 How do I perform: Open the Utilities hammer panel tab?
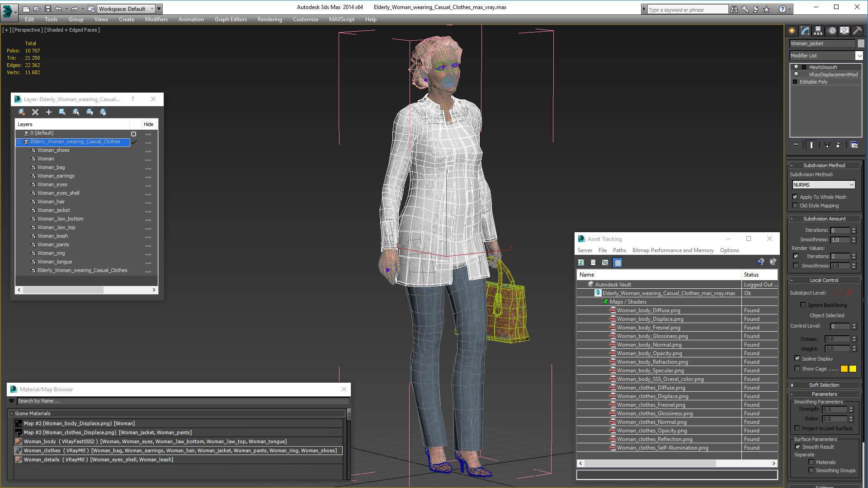click(857, 31)
